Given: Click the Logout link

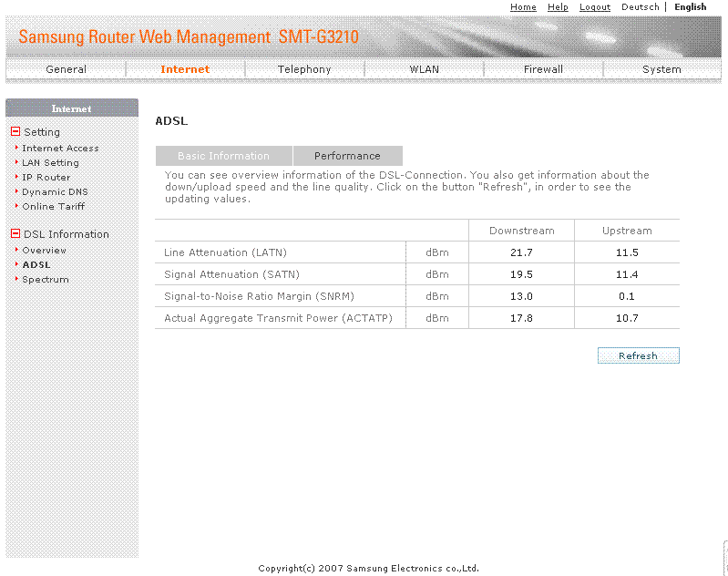Looking at the screenshot, I should click(x=595, y=7).
